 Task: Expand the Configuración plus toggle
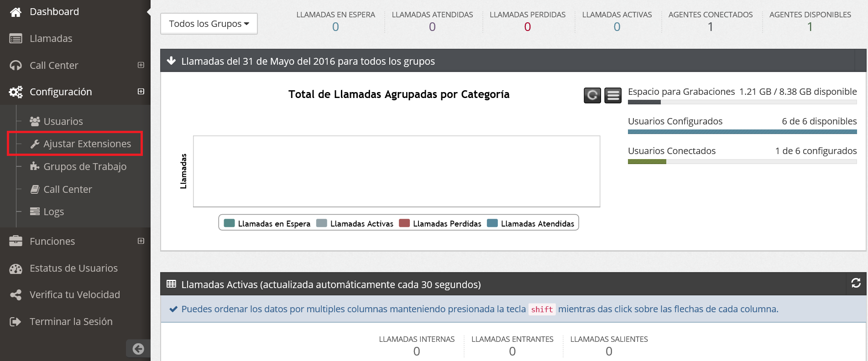141,92
